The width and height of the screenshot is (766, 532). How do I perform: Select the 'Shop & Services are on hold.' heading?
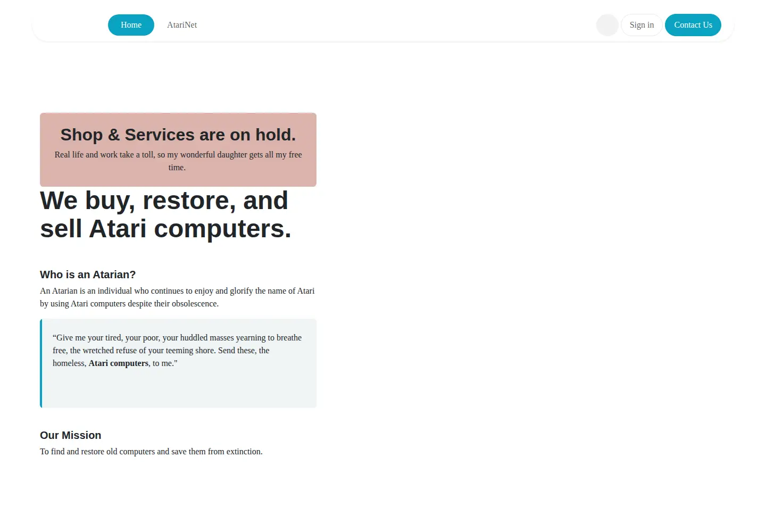[x=178, y=135]
